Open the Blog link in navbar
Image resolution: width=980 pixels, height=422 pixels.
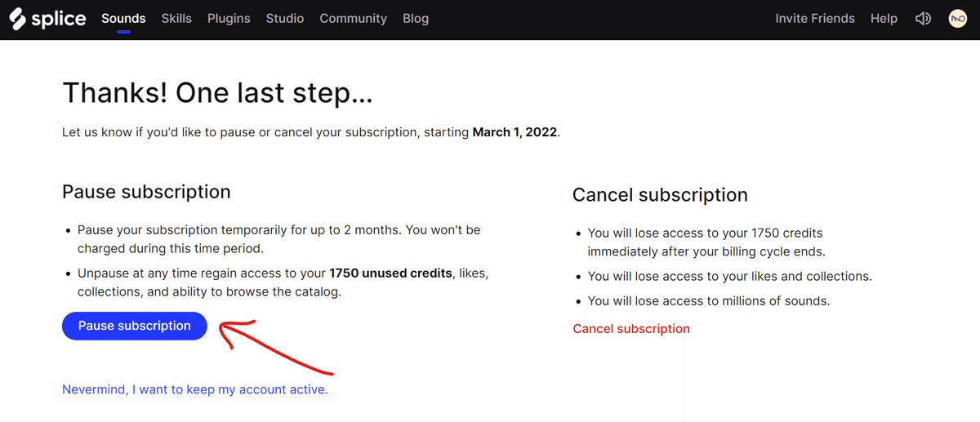416,19
